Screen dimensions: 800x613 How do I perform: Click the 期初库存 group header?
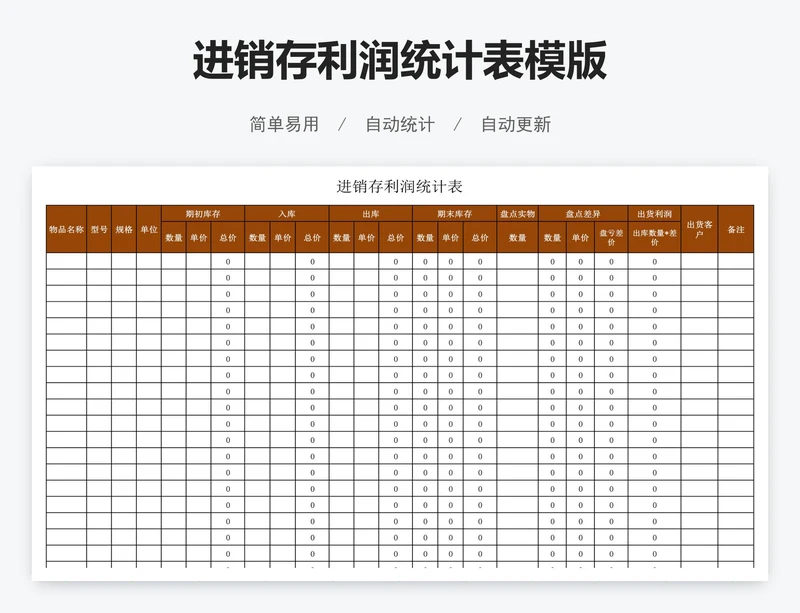(x=203, y=214)
